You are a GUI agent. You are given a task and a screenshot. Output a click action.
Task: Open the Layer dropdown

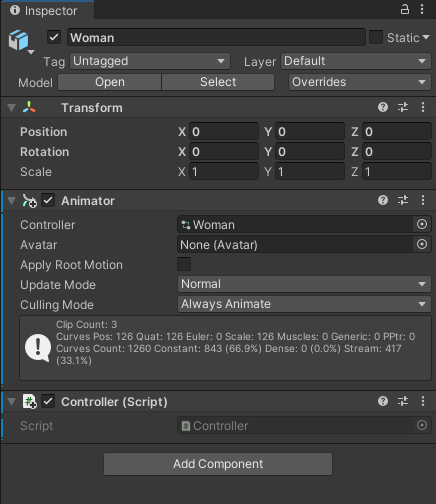[x=356, y=61]
